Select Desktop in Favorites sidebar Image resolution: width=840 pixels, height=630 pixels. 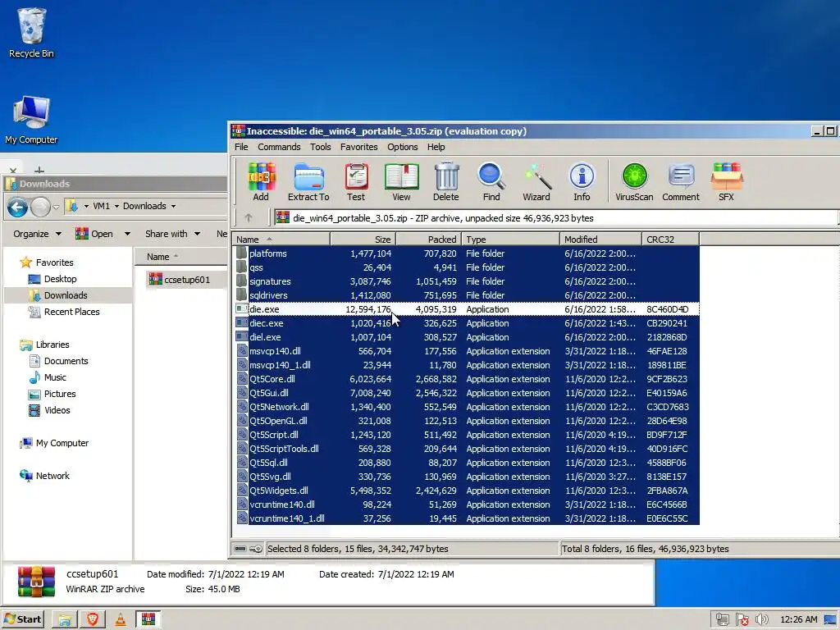[x=60, y=279]
